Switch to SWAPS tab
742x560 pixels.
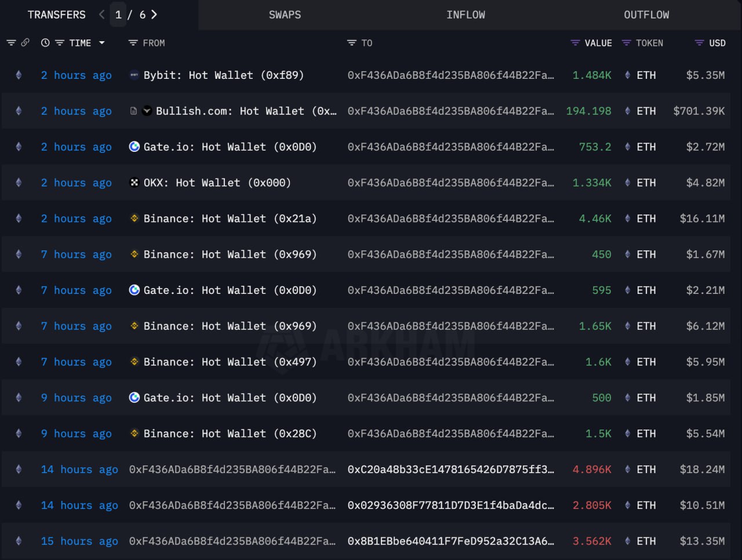coord(285,15)
